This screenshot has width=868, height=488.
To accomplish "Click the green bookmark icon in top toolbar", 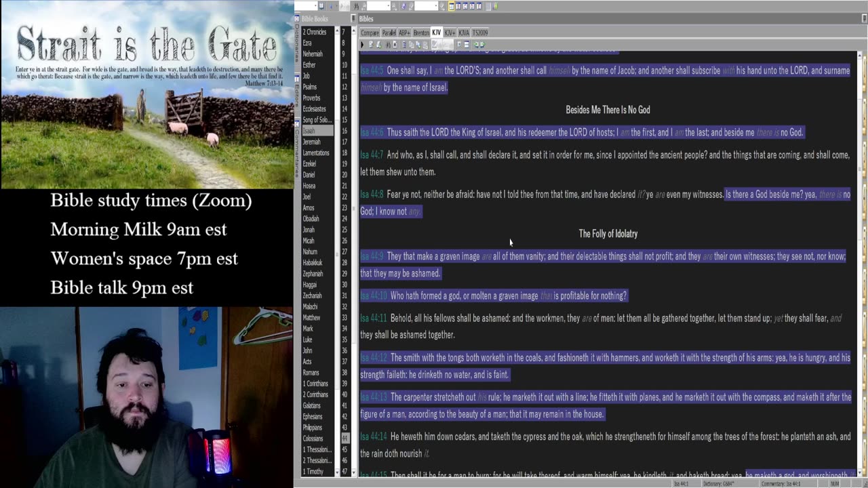I will tap(496, 6).
